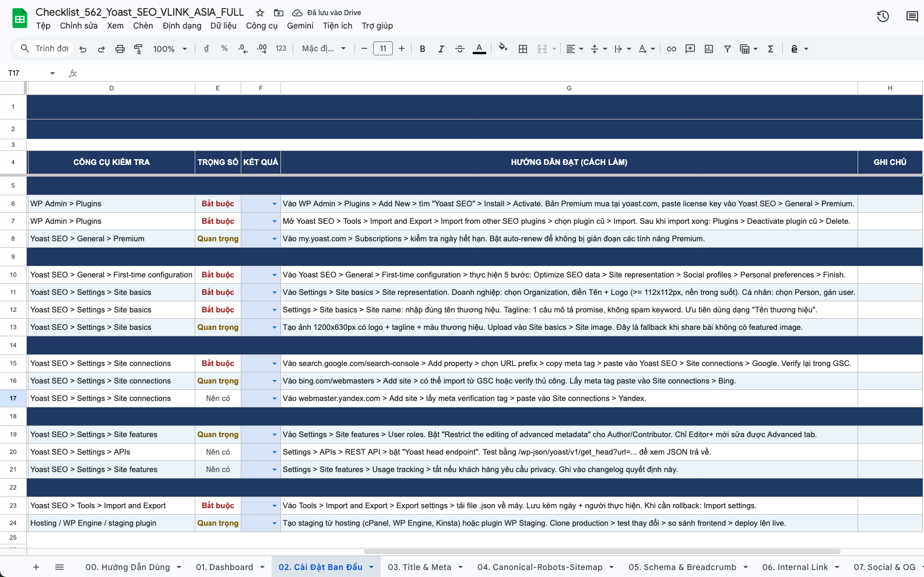Open the Định dạng menu
924x577 pixels.
[x=182, y=26]
